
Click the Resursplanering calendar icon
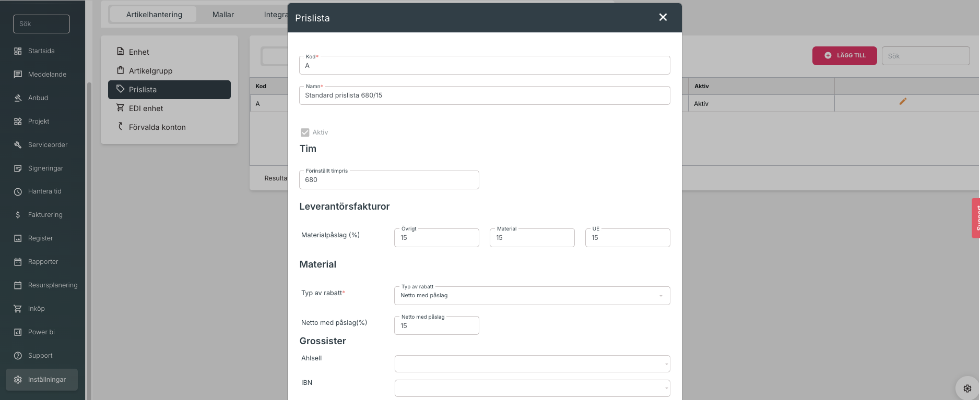coord(18,285)
